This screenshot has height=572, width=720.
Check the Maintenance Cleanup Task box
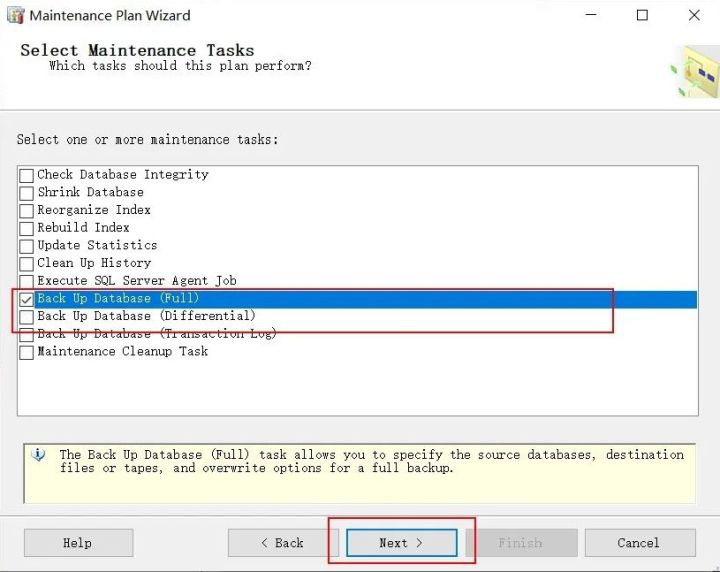point(27,352)
